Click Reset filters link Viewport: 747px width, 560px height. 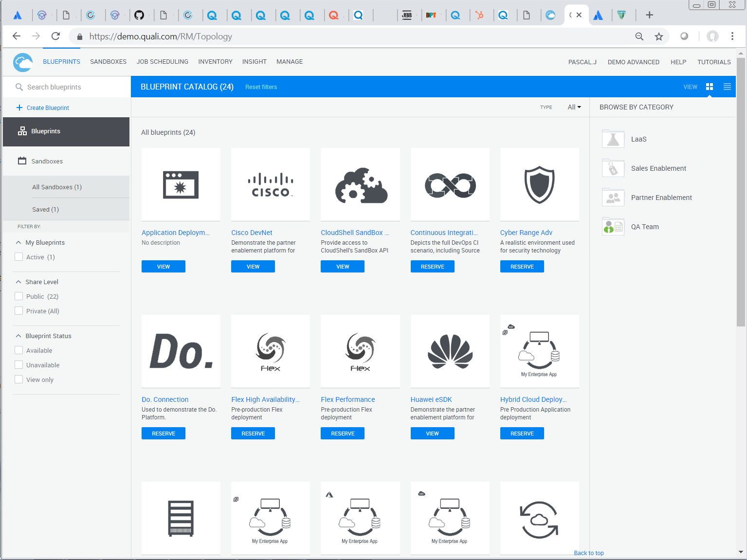click(261, 87)
